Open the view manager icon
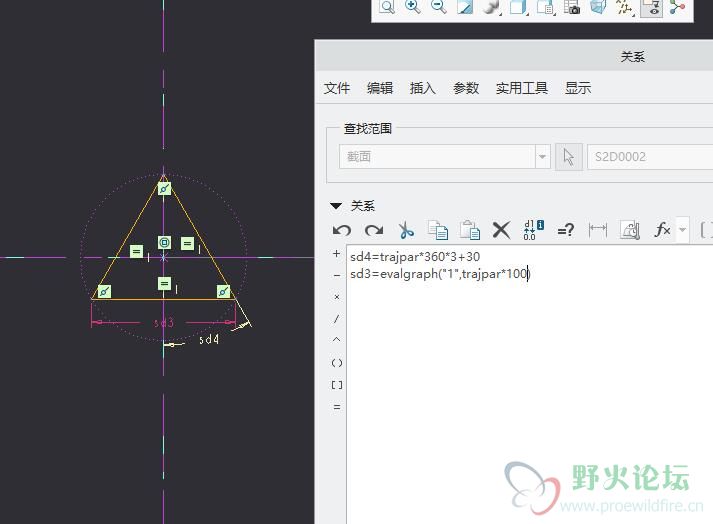 point(545,7)
